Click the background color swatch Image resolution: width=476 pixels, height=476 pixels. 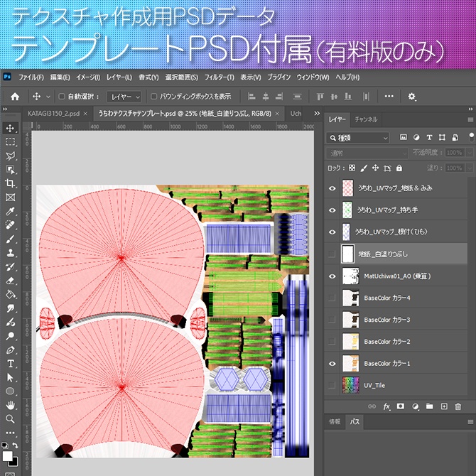(x=14, y=462)
